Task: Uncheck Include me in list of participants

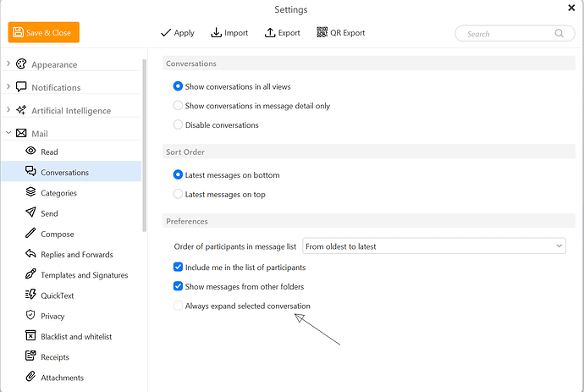Action: 178,267
